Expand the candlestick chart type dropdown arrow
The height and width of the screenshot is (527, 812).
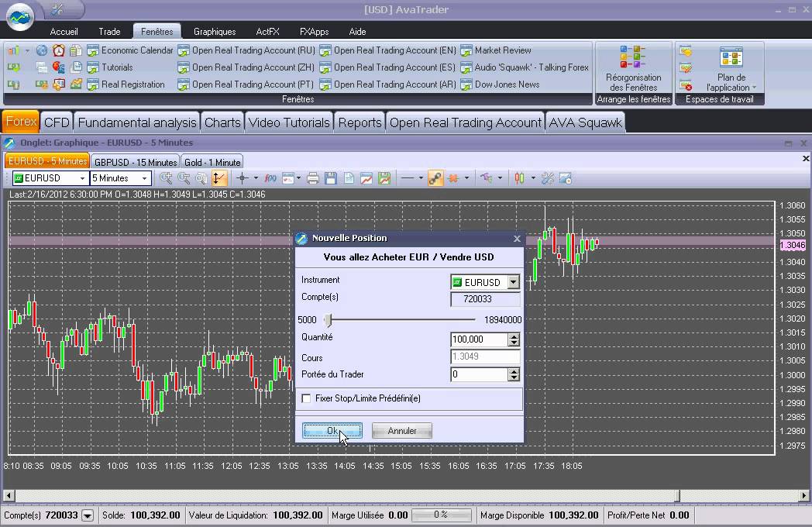tap(533, 178)
